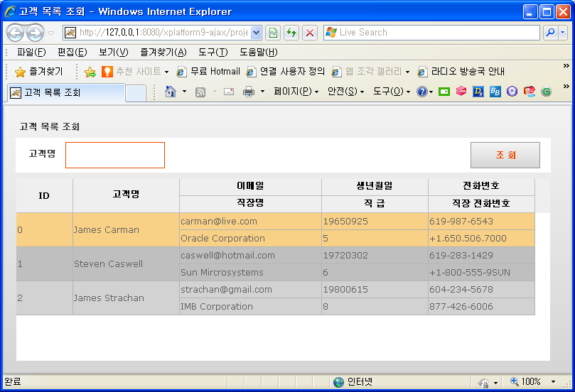Expand the address bar URL dropdown
Image resolution: width=575 pixels, height=392 pixels.
tap(256, 33)
